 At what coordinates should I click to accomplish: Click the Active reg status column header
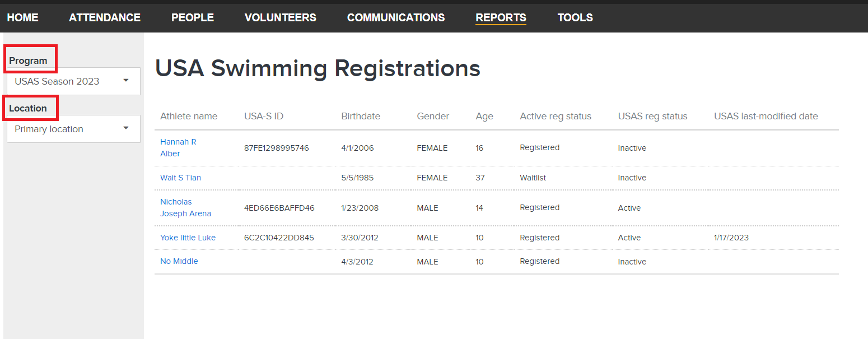(556, 116)
